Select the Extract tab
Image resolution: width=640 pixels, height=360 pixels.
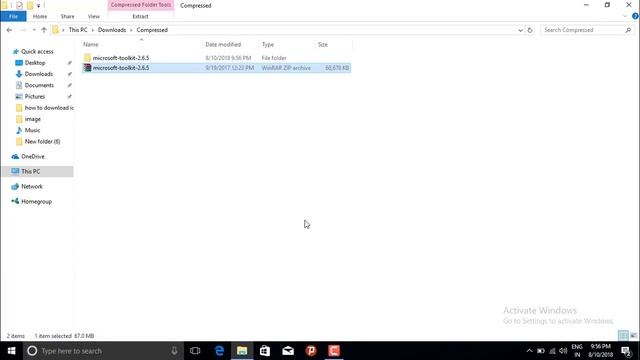tap(140, 16)
